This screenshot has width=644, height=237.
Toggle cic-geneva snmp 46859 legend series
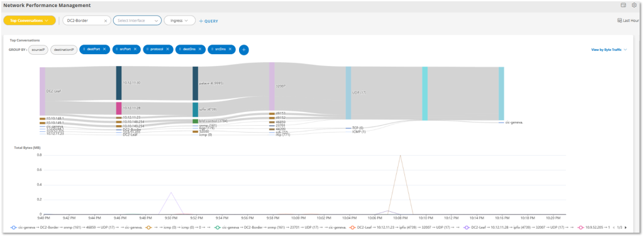(x=76, y=227)
